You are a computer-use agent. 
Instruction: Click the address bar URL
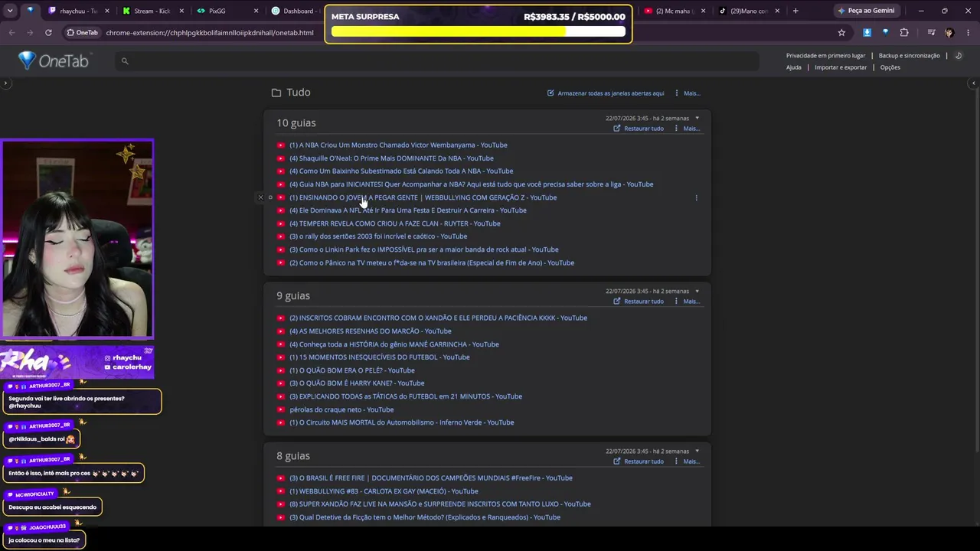[210, 33]
